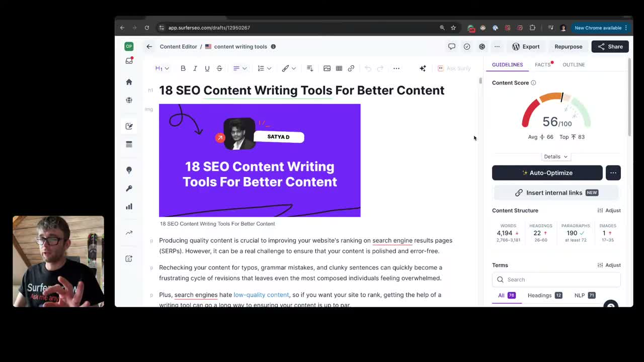
Task: Toggle bold formatting in editor toolbar
Action: pos(183,68)
